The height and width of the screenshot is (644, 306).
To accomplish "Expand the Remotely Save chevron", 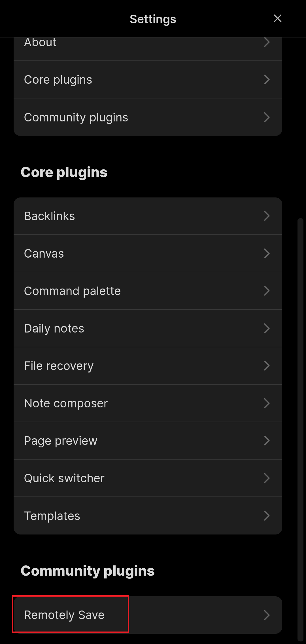I will [x=267, y=615].
